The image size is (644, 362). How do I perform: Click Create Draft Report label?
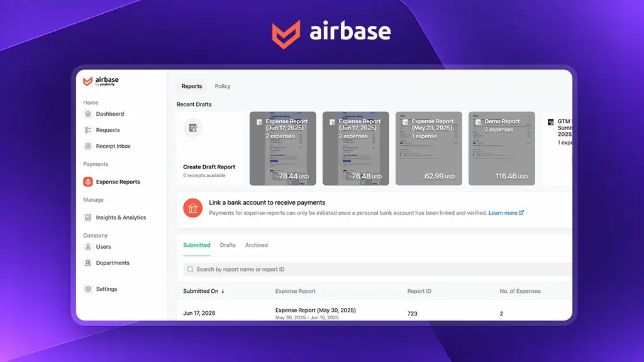[x=209, y=167]
